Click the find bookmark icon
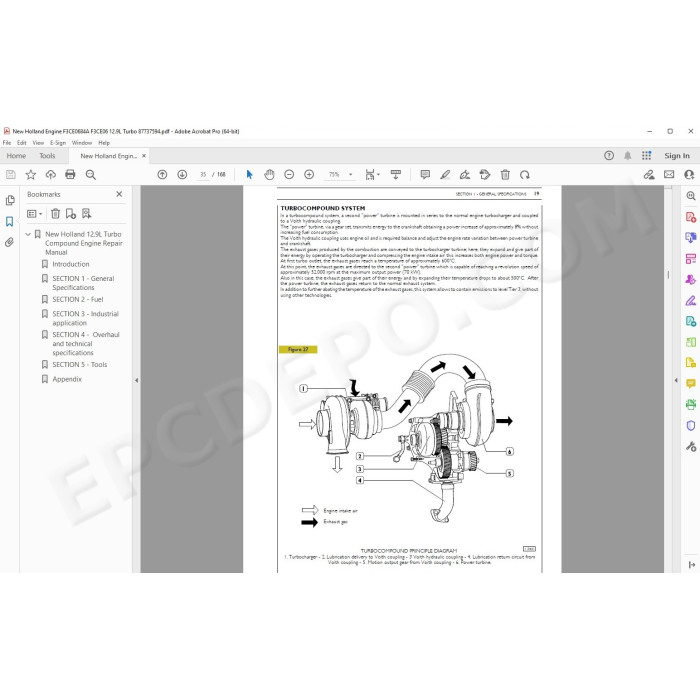The height and width of the screenshot is (700, 700). tap(86, 214)
